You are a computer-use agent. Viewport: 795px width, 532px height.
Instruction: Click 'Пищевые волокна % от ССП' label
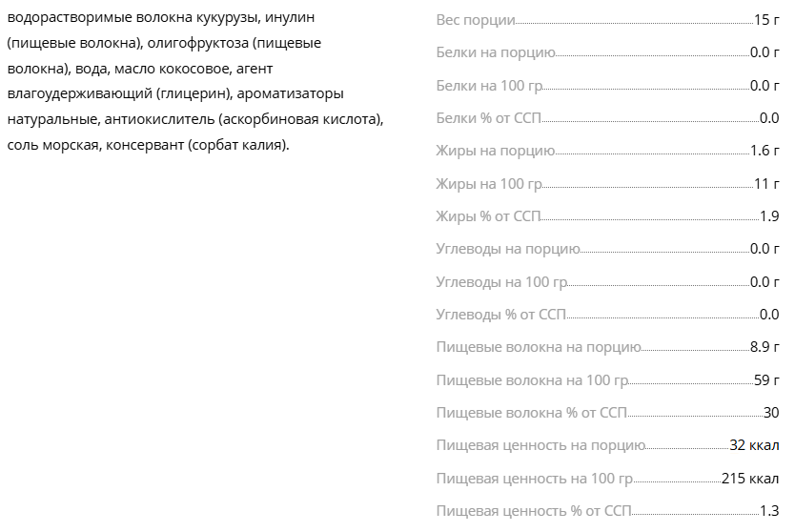pos(531,413)
